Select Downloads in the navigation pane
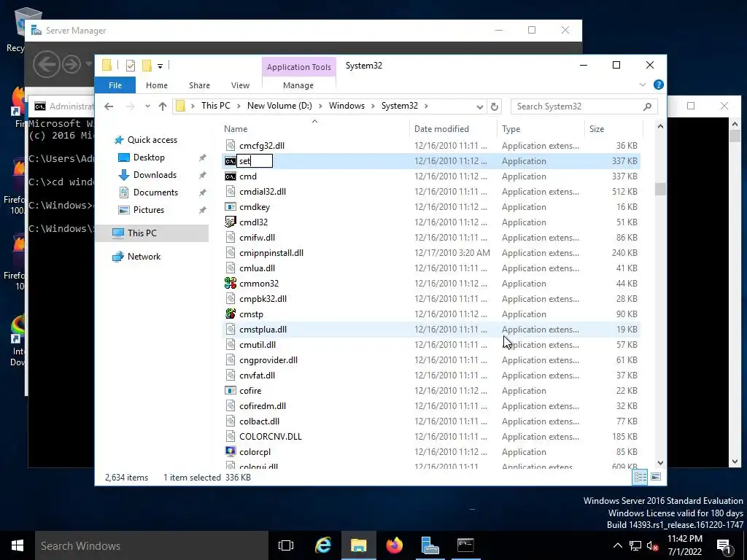747x560 pixels. tap(155, 175)
